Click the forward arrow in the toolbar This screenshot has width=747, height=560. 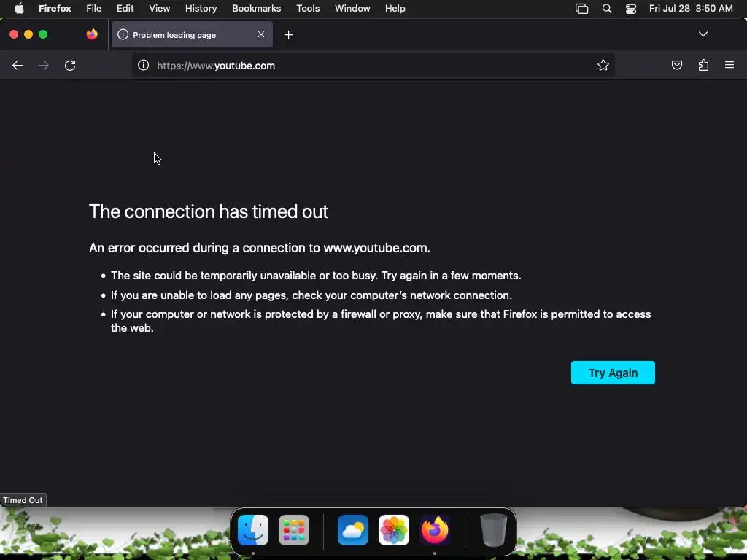44,66
